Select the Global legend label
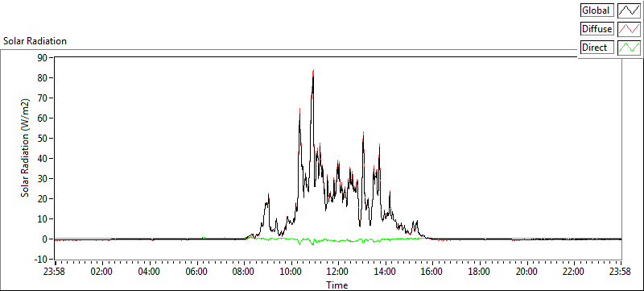The height and width of the screenshot is (291, 644). [x=597, y=10]
